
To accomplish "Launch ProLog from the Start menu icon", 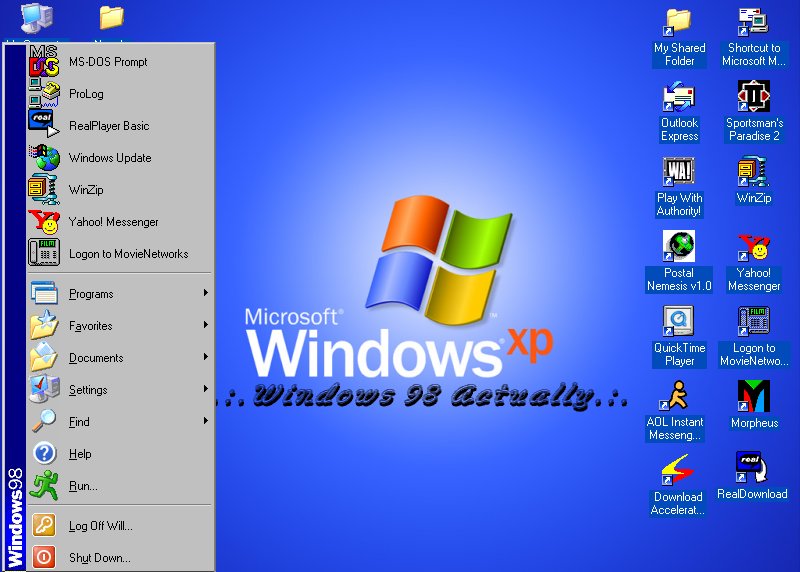I will 44,93.
